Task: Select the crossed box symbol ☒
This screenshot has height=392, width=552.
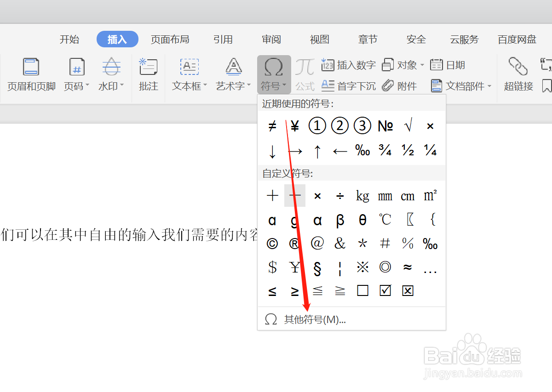Action: click(x=408, y=290)
